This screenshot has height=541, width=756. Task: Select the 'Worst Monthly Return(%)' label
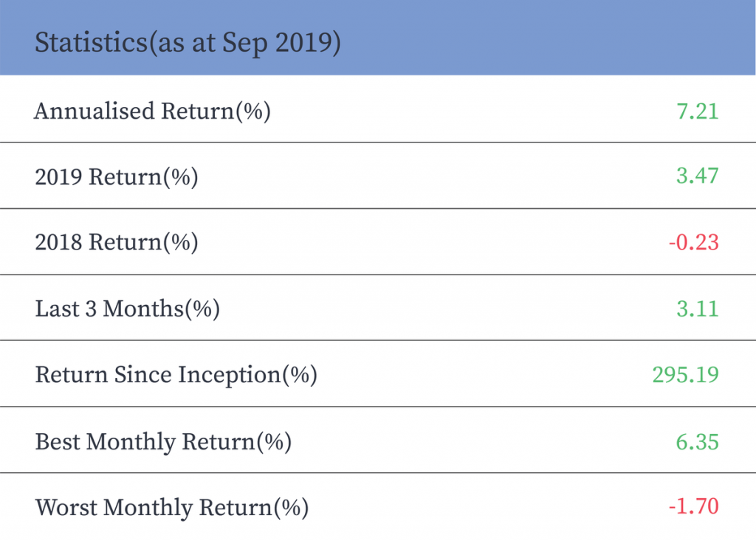[171, 508]
